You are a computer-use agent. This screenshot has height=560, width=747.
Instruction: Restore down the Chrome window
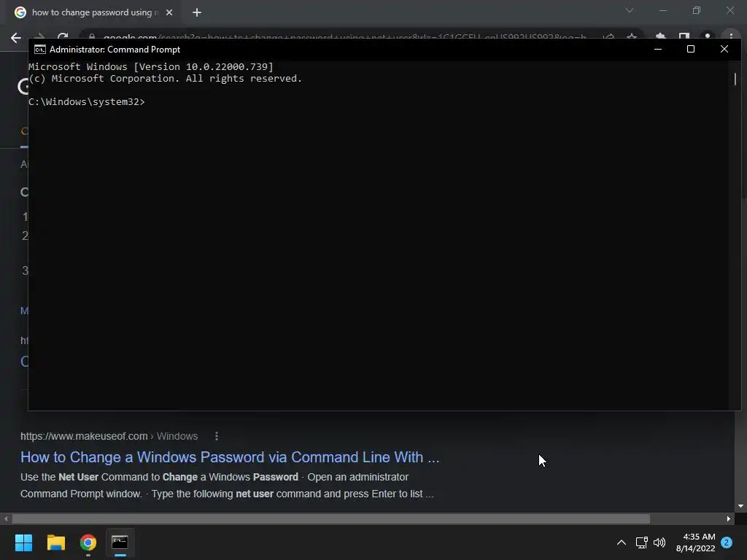coord(697,10)
